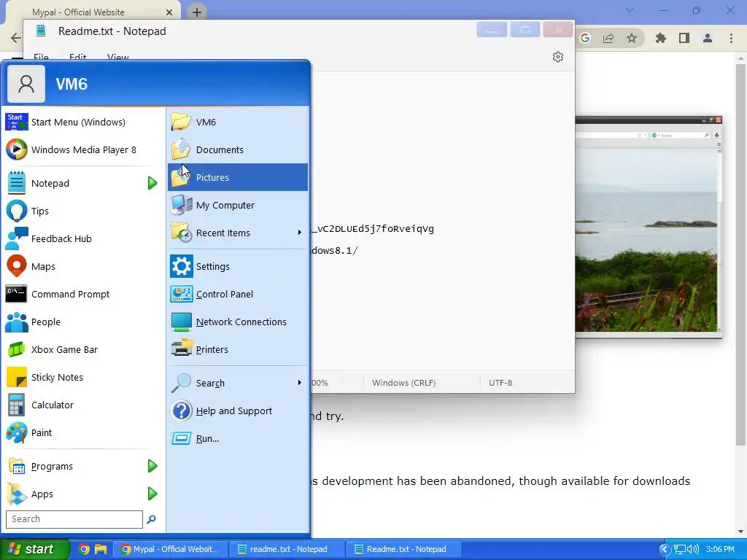Open Command Prompt
747x560 pixels.
pyautogui.click(x=83, y=294)
